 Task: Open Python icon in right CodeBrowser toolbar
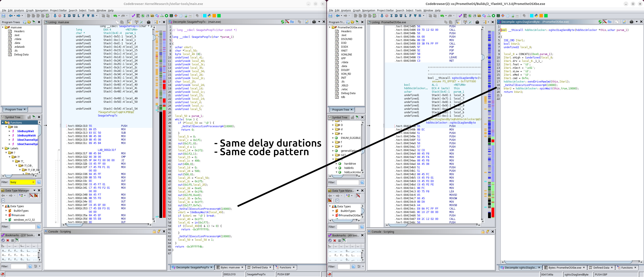click(x=536, y=16)
